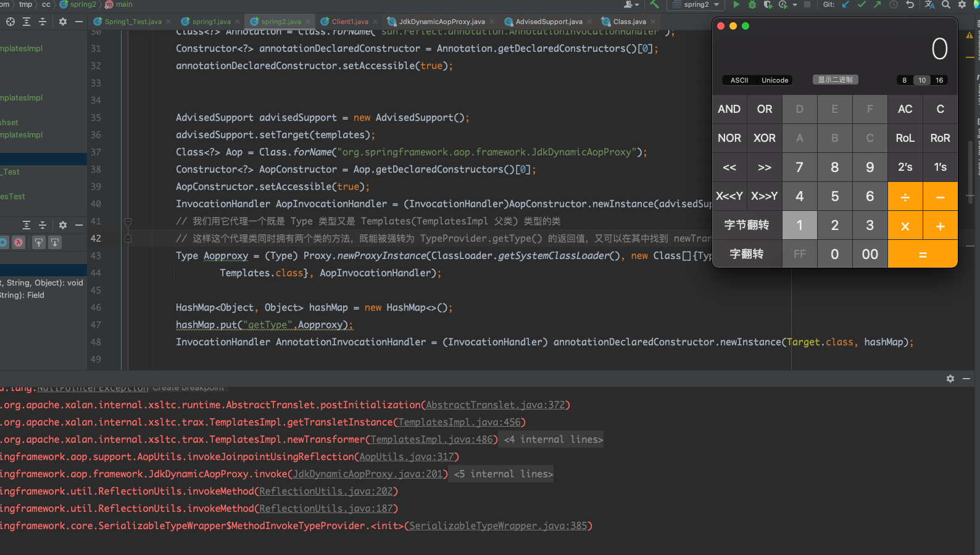The image size is (980, 555).
Task: Open the spring2 run configuration dropdown
Action: click(696, 4)
